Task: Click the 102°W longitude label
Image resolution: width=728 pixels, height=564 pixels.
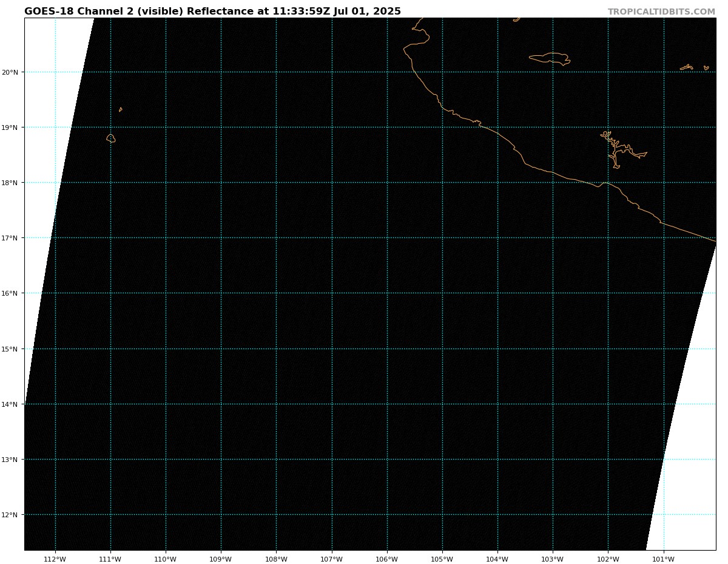Action: [608, 559]
